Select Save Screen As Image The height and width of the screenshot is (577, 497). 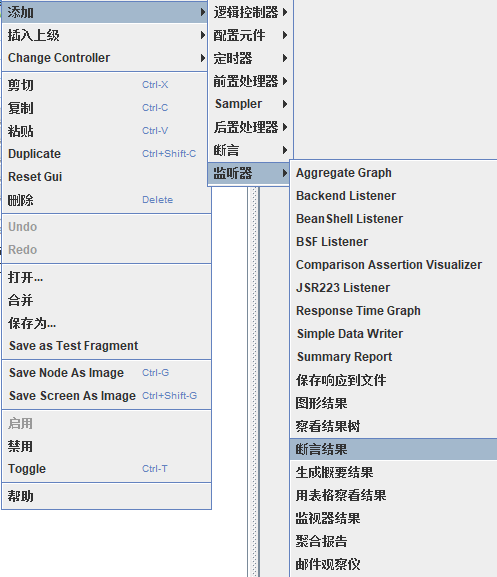(x=106, y=396)
